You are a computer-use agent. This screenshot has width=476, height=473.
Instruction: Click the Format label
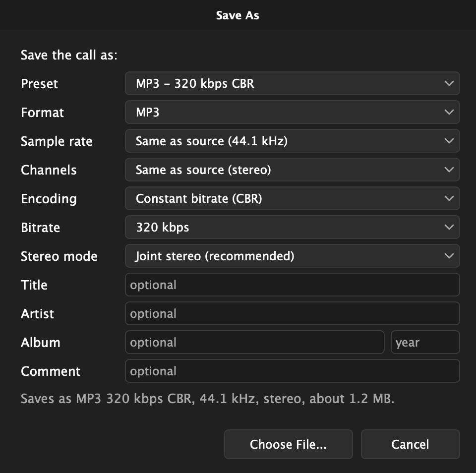pyautogui.click(x=42, y=113)
